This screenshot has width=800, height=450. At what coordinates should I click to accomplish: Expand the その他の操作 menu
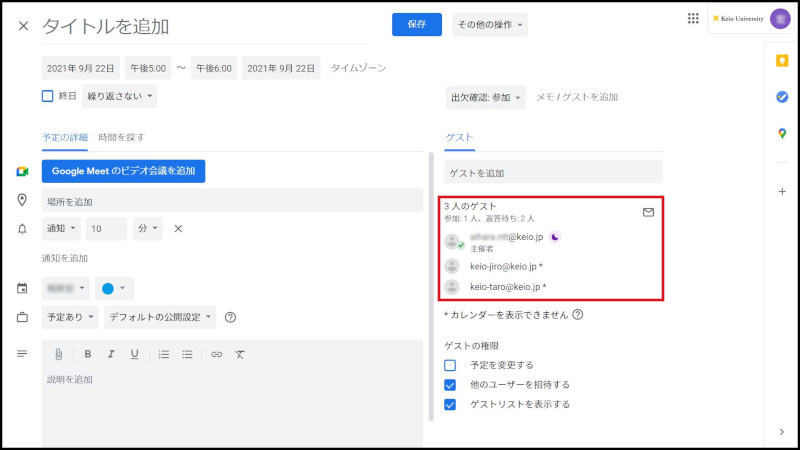point(490,25)
